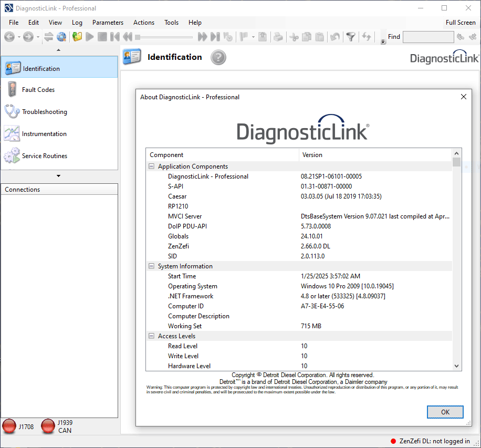The height and width of the screenshot is (448, 481).
Task: Click the Component column header
Action: 223,154
